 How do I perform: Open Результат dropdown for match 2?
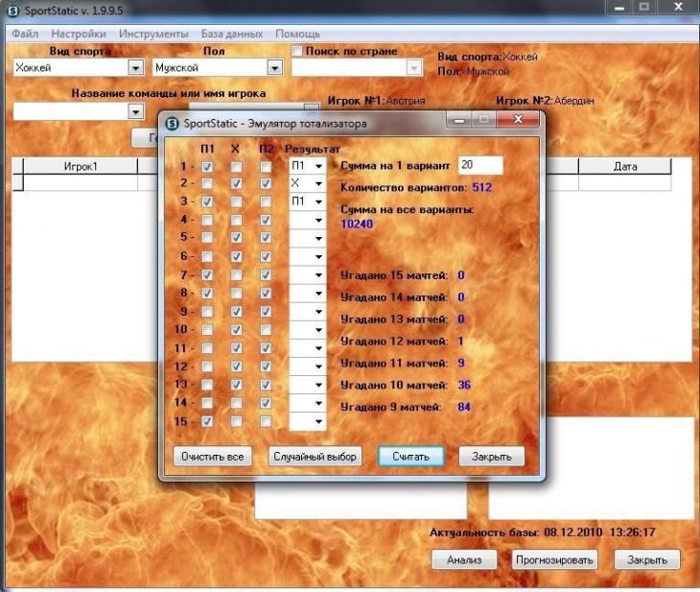click(x=318, y=183)
